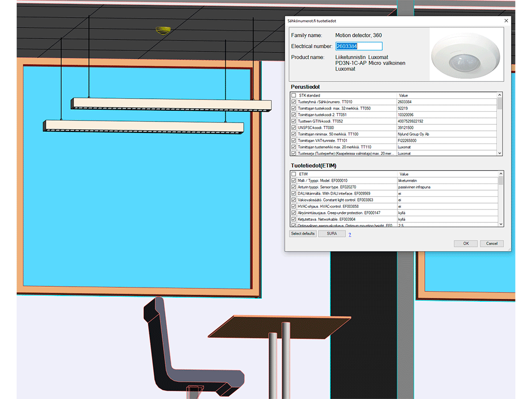Click the motion detector product image
Viewport: 532px width, 399px height.
coord(465,55)
